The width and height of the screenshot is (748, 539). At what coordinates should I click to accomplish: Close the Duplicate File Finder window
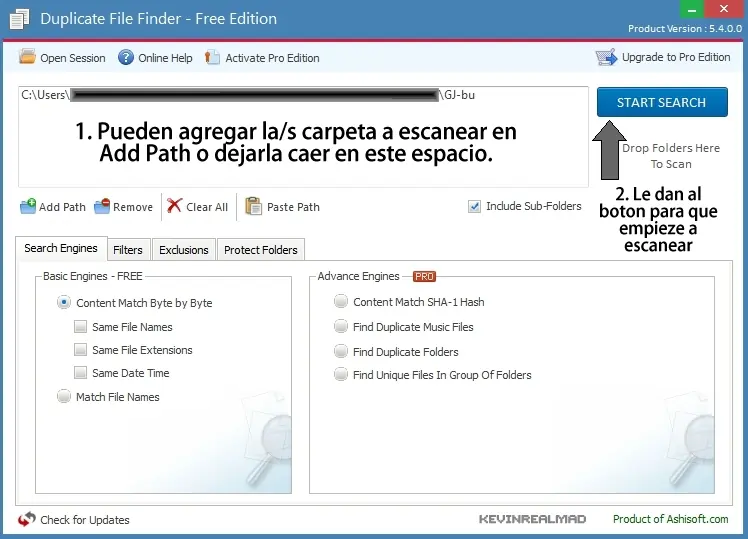(x=723, y=9)
